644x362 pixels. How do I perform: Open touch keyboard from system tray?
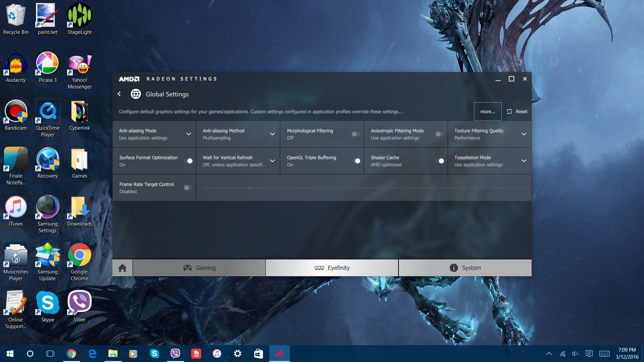[x=604, y=354]
